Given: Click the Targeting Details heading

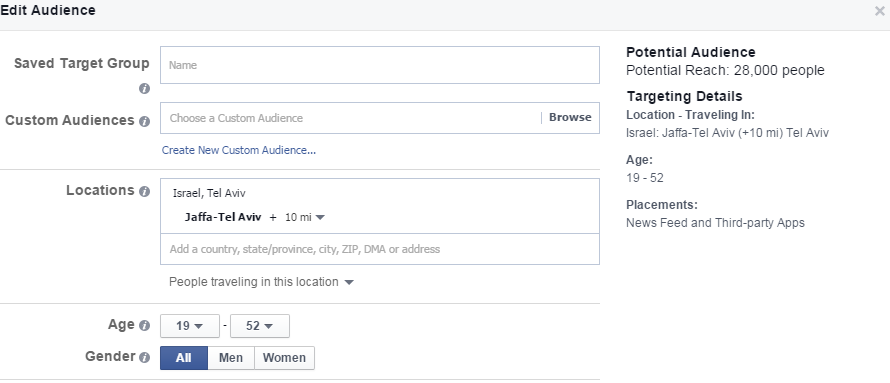Looking at the screenshot, I should pyautogui.click(x=685, y=96).
